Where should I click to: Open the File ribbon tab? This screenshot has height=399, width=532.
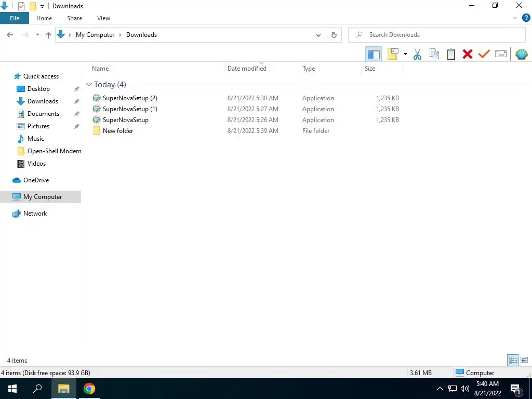[15, 18]
